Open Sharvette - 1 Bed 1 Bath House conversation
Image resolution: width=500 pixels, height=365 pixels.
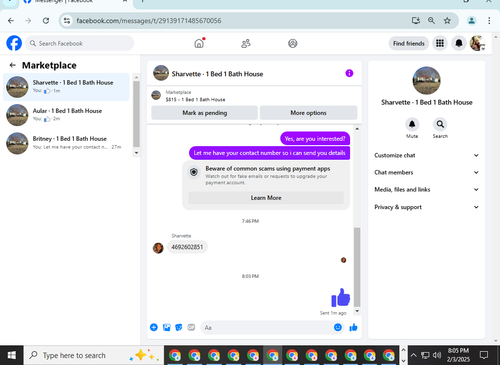tap(66, 87)
